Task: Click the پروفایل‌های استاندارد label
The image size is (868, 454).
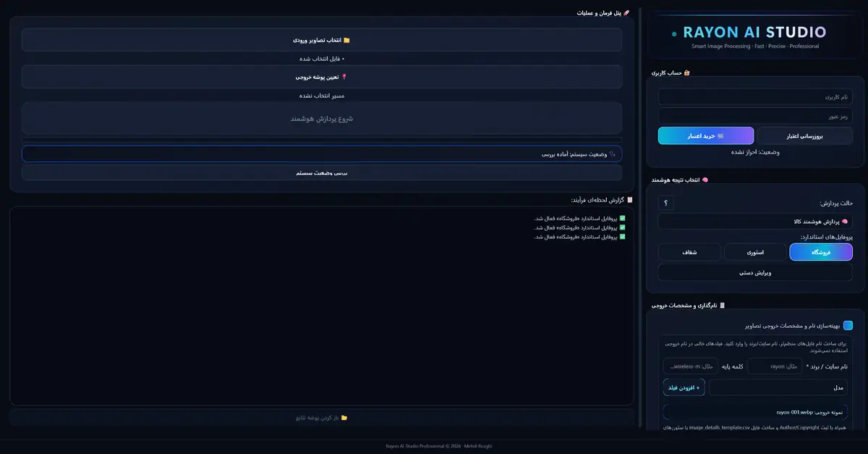Action: (826, 237)
